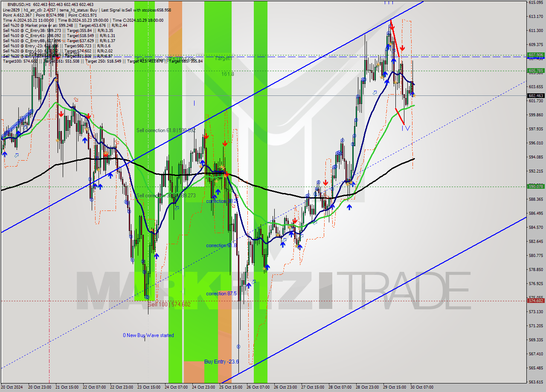Click the 563.615 price axis value

click(536, 382)
